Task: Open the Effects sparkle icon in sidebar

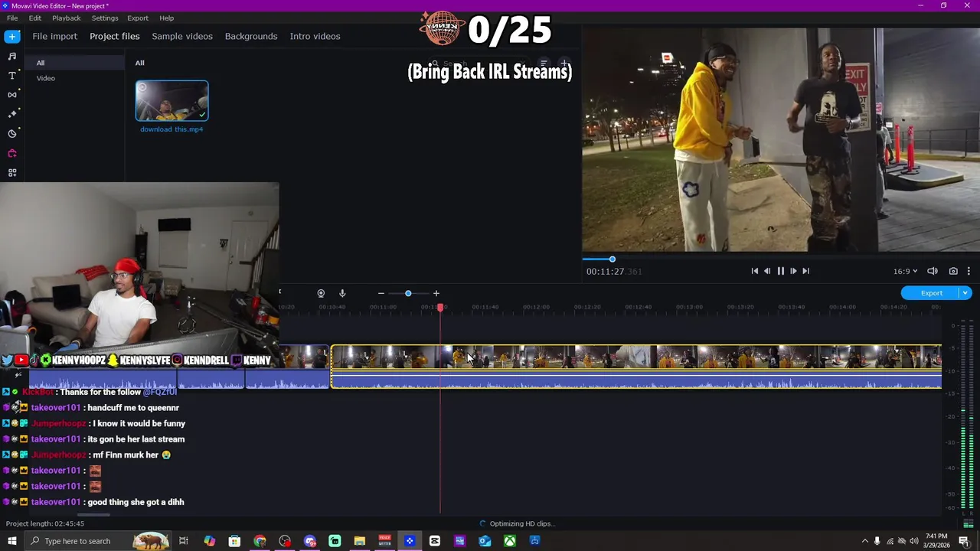Action: 11,114
